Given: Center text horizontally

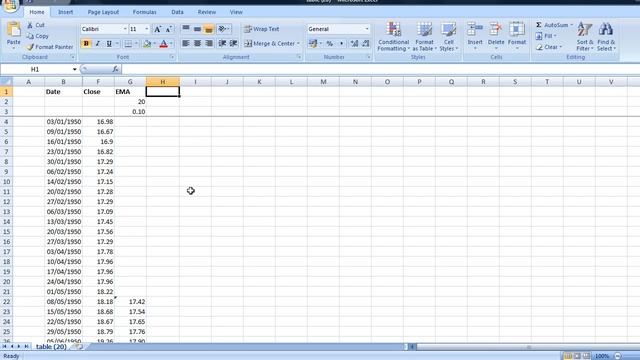Looking at the screenshot, I should coord(197,44).
